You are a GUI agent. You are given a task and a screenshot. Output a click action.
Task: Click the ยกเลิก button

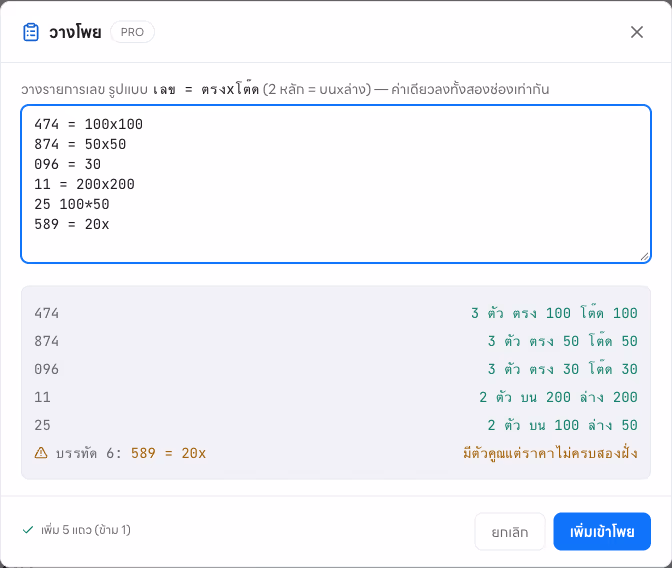pyautogui.click(x=510, y=532)
